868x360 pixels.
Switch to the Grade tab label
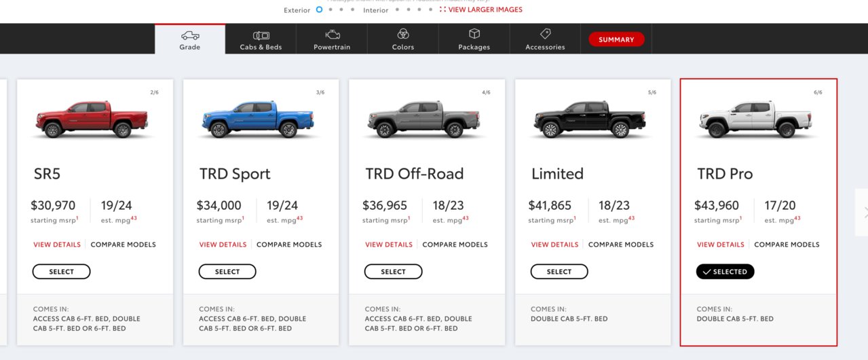[190, 48]
